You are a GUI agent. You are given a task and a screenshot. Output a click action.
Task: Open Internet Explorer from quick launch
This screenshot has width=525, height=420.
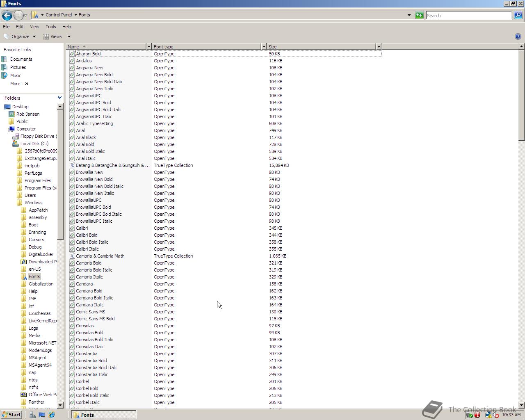coord(52,415)
